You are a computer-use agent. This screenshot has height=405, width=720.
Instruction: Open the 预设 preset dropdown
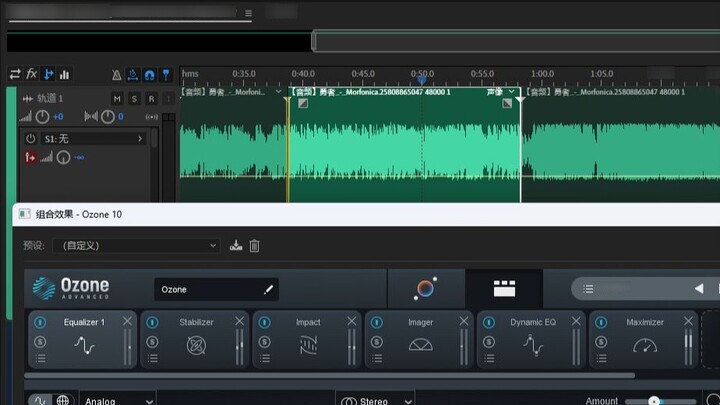[x=140, y=246]
